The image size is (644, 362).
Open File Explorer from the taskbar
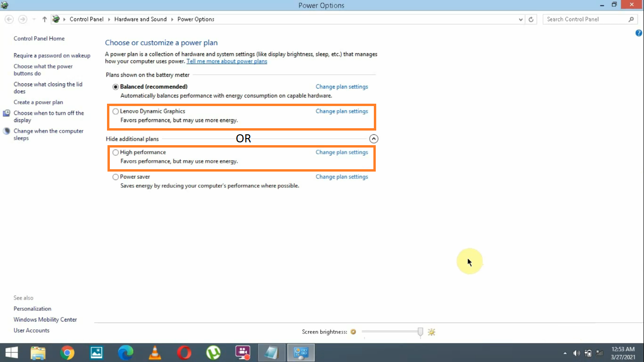pos(38,352)
